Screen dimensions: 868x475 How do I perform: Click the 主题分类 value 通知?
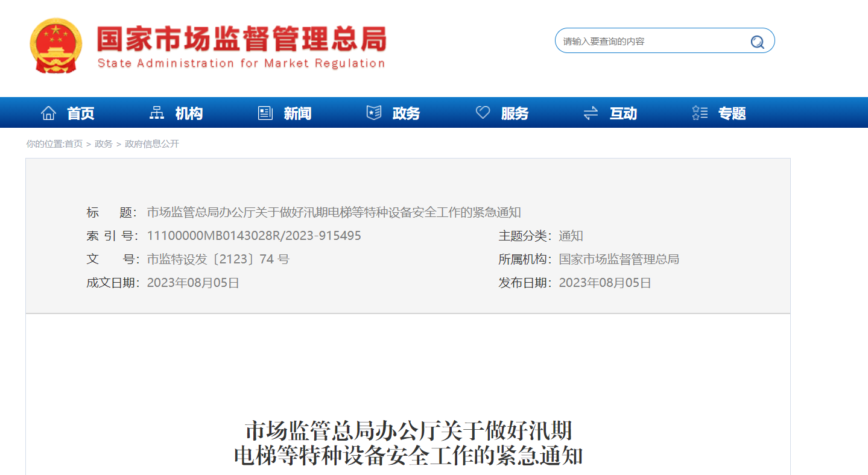tap(571, 236)
